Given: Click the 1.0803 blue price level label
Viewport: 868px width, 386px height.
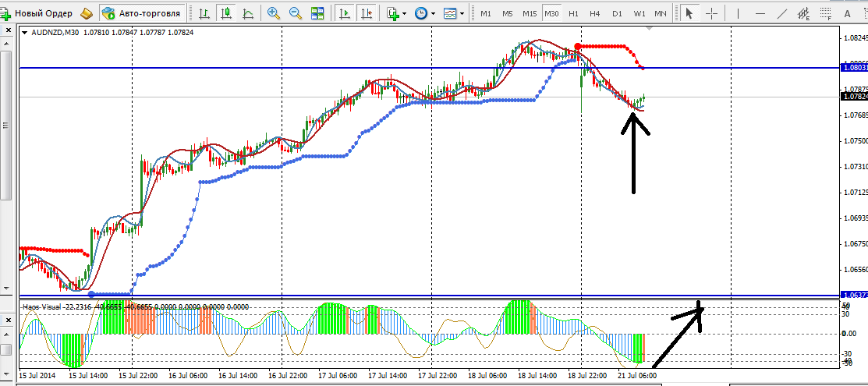Looking at the screenshot, I should click(854, 68).
